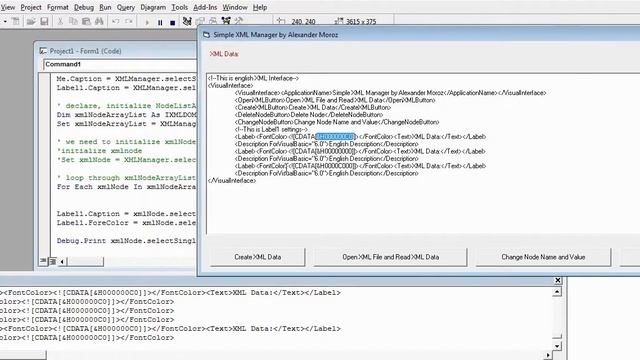Open the Form Layout Window icon
Viewport: 640px width, 360px height.
click(213, 21)
